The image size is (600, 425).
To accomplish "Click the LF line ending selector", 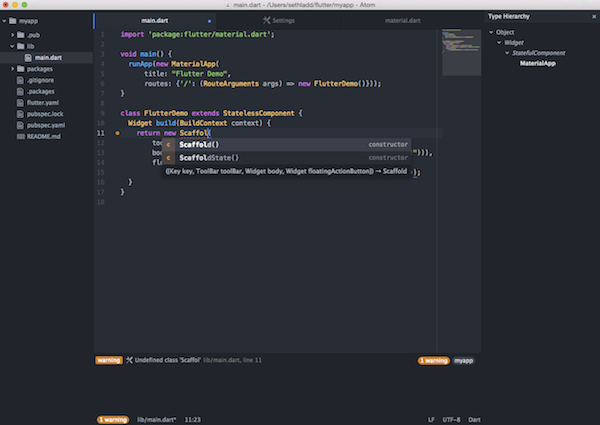I will pyautogui.click(x=431, y=420).
